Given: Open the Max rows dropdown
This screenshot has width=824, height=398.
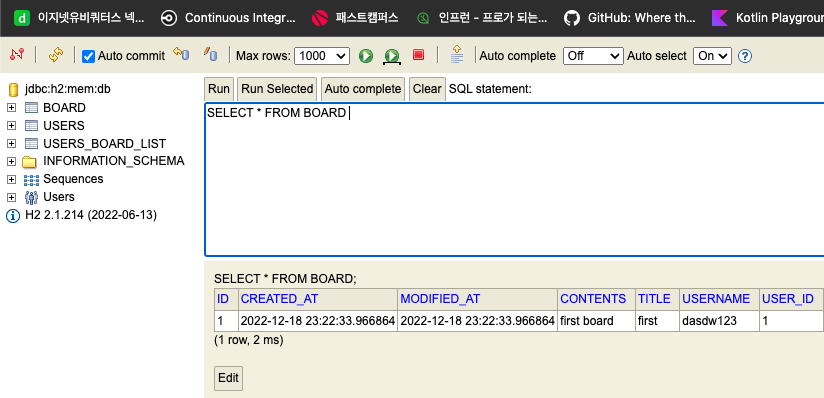Looking at the screenshot, I should [322, 56].
